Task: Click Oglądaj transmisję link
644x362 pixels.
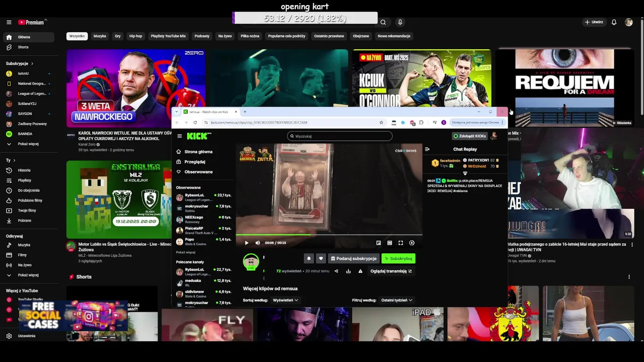Action: click(391, 271)
